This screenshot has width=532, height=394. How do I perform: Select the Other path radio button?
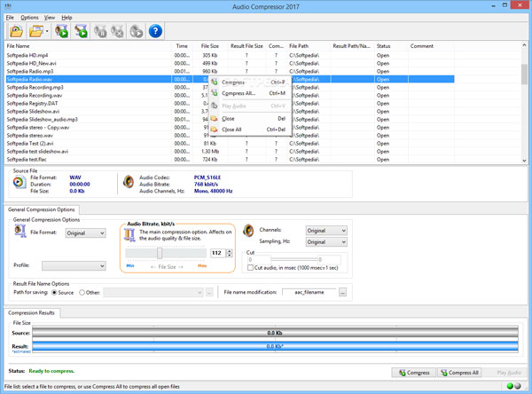coord(82,293)
